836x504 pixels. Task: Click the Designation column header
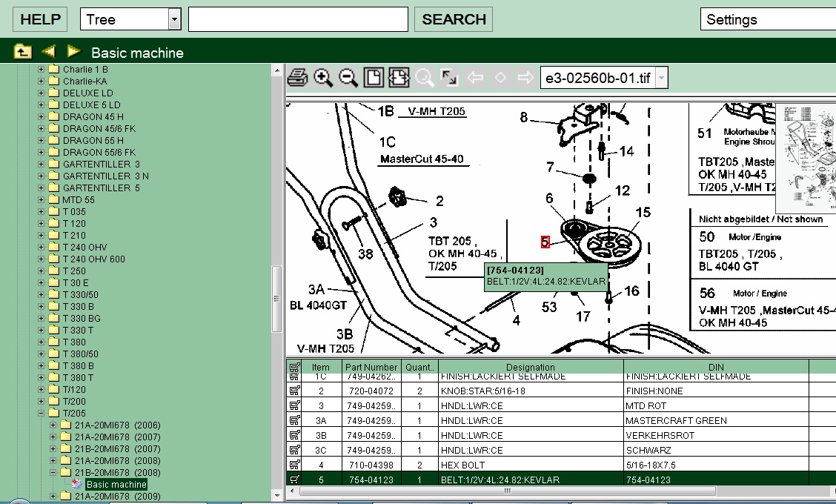[x=531, y=367]
